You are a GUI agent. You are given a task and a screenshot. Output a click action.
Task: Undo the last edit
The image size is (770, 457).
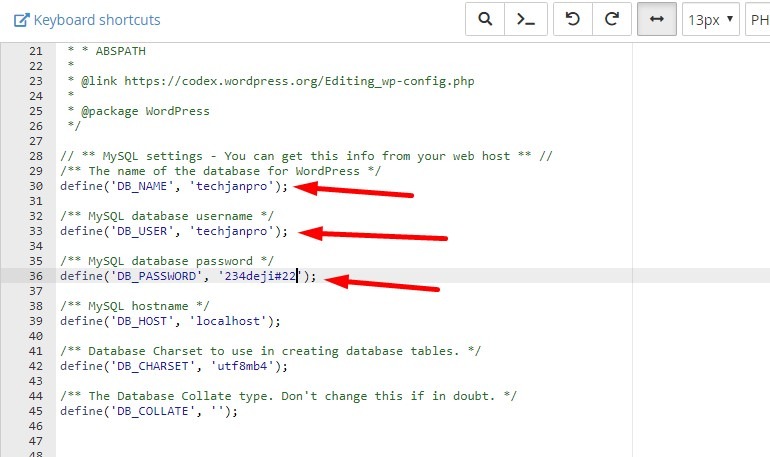pos(573,20)
